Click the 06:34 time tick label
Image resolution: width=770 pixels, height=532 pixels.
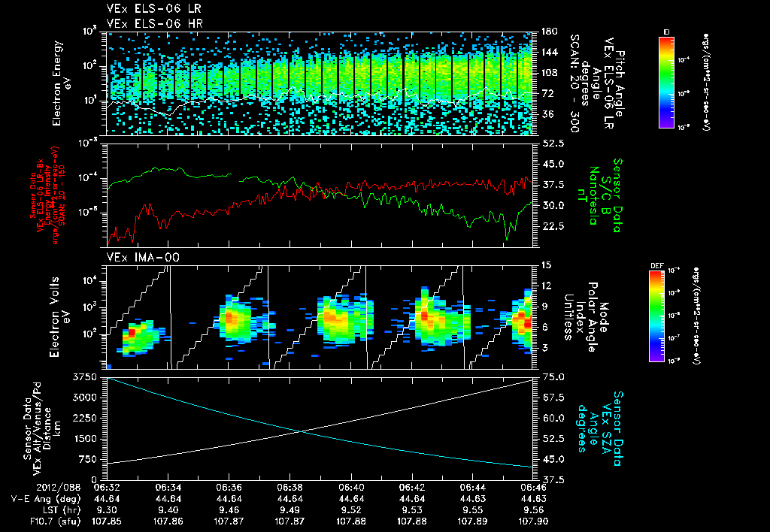pyautogui.click(x=168, y=488)
